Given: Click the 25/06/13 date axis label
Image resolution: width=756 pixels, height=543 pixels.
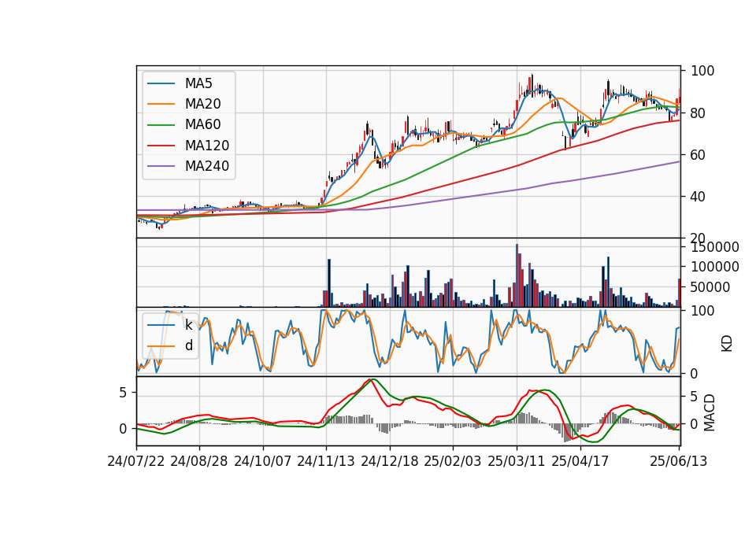Looking at the screenshot, I should tap(678, 461).
